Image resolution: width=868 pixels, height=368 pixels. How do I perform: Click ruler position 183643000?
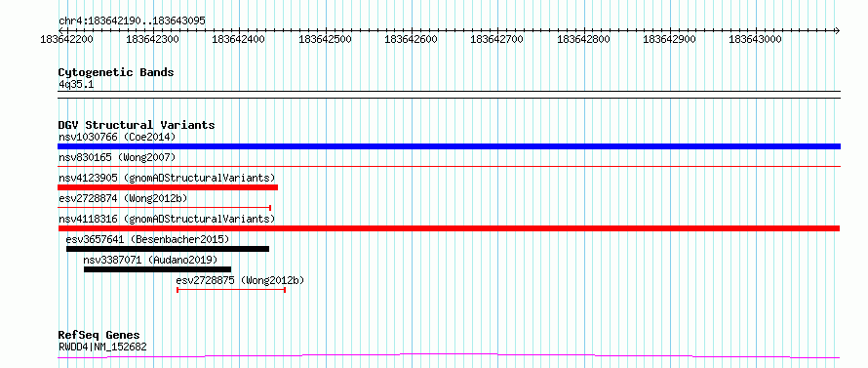click(x=756, y=39)
